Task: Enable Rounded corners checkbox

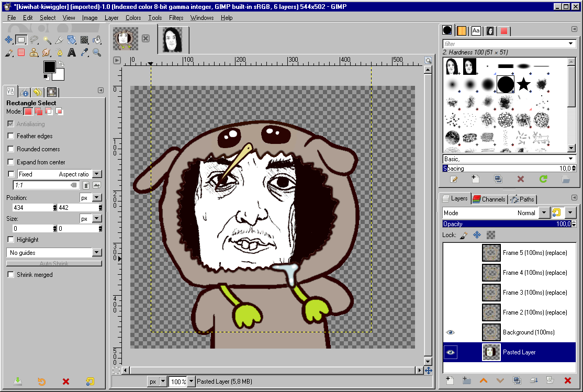Action: click(x=11, y=149)
